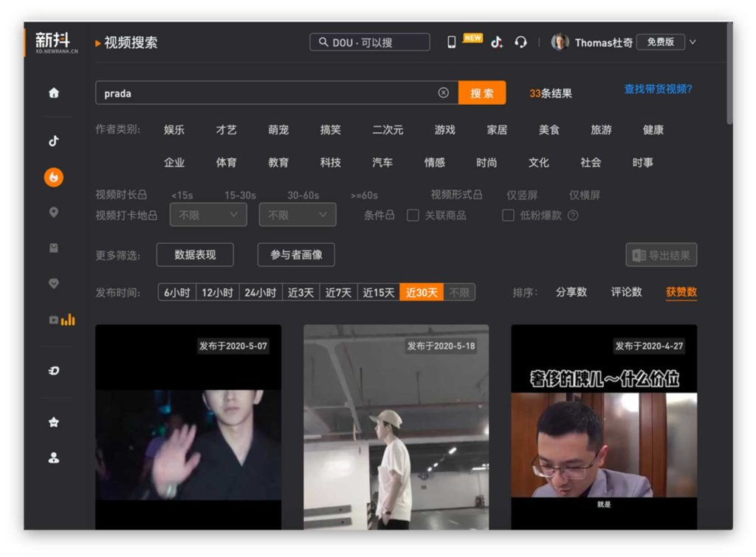Screen dimensions: 756x557
Task: Open the headset customer support icon
Action: (x=520, y=42)
